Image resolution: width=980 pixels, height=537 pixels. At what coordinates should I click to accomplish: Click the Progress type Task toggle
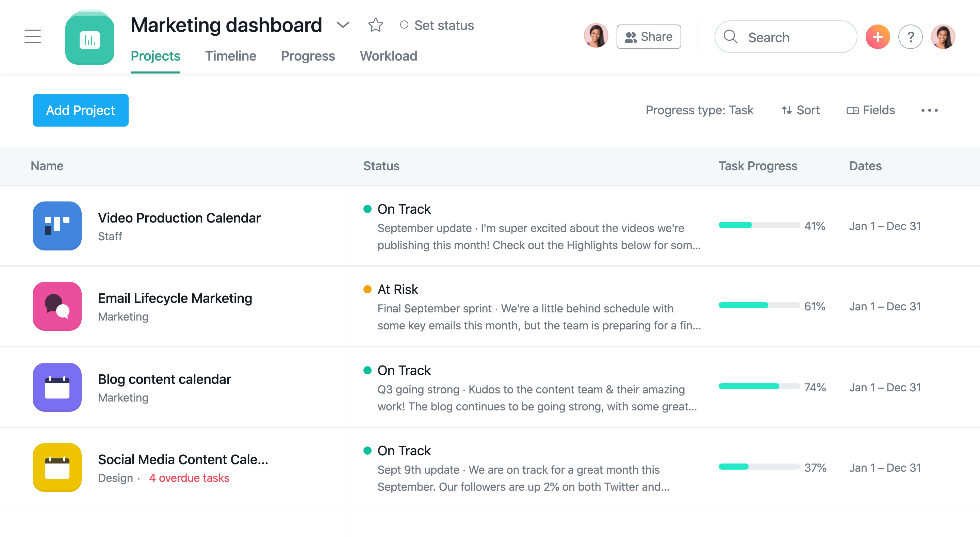(700, 111)
